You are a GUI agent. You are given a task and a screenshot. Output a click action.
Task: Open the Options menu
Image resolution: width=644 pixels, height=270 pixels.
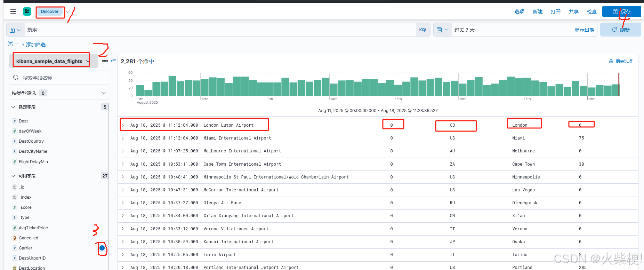point(520,11)
